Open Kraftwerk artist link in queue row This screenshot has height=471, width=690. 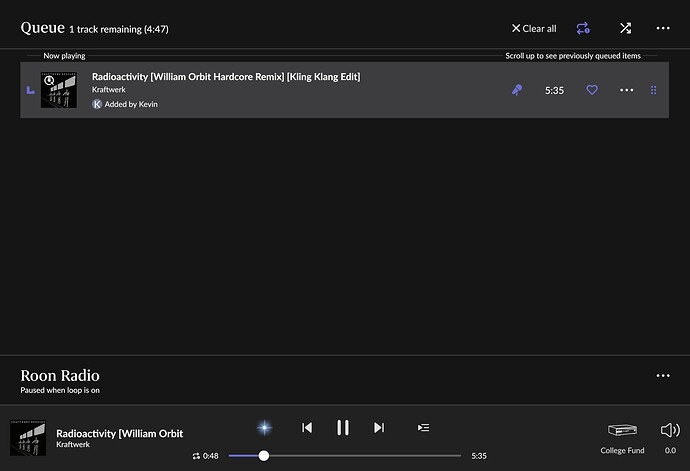pos(109,90)
